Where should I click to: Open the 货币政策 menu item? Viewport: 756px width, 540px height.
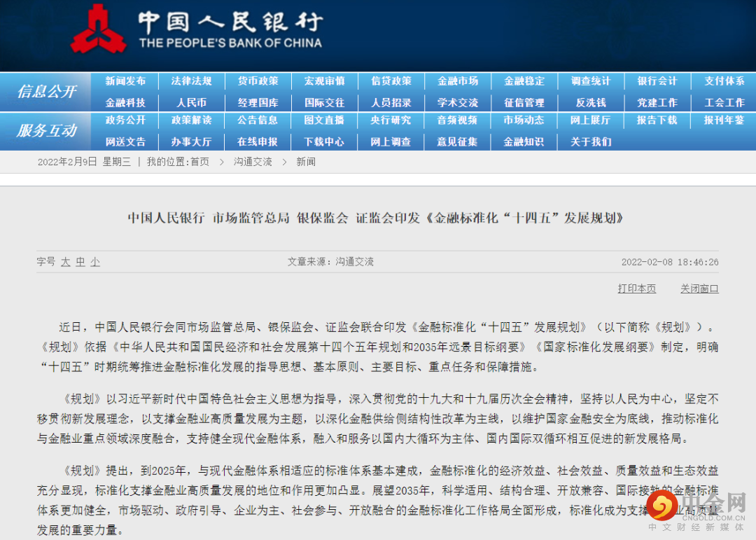coord(258,81)
